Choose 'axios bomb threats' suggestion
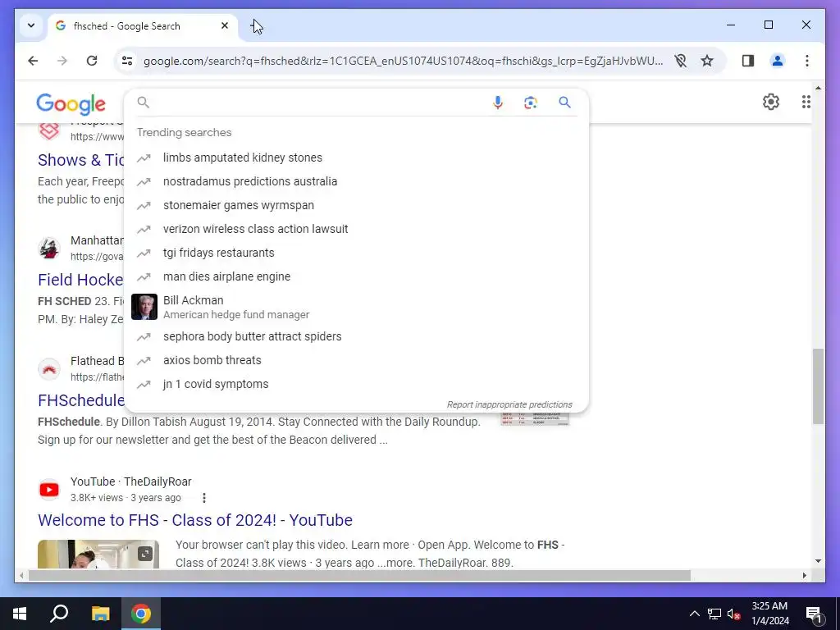 tap(356, 361)
